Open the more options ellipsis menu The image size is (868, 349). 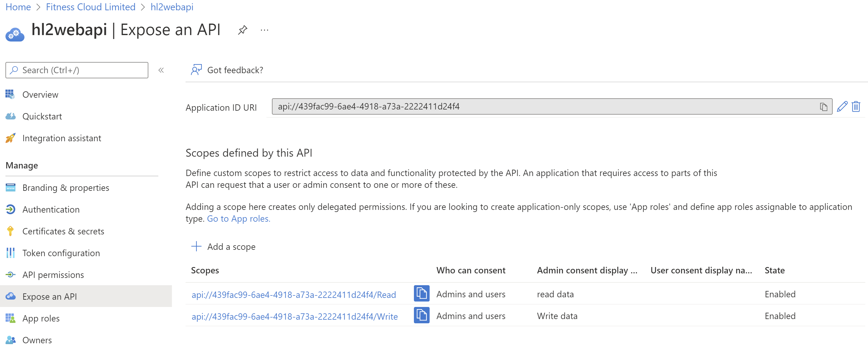[x=265, y=30]
